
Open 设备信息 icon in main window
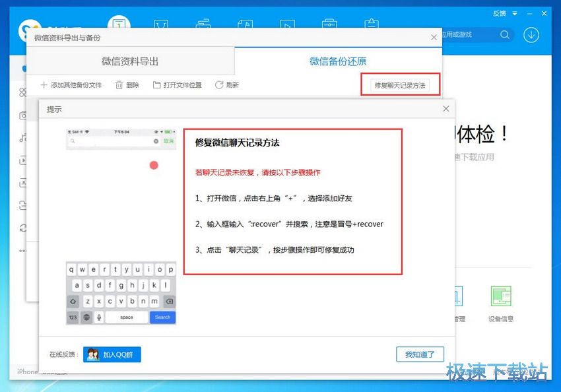click(x=501, y=296)
